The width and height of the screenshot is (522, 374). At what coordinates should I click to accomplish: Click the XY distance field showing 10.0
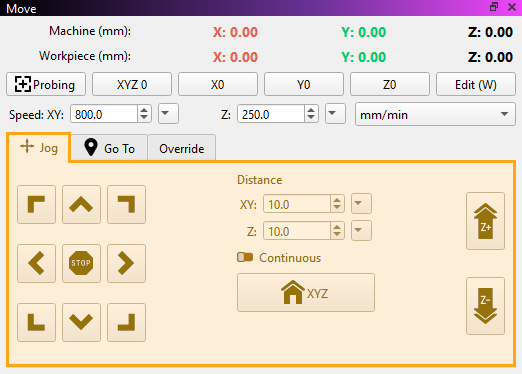pos(297,204)
